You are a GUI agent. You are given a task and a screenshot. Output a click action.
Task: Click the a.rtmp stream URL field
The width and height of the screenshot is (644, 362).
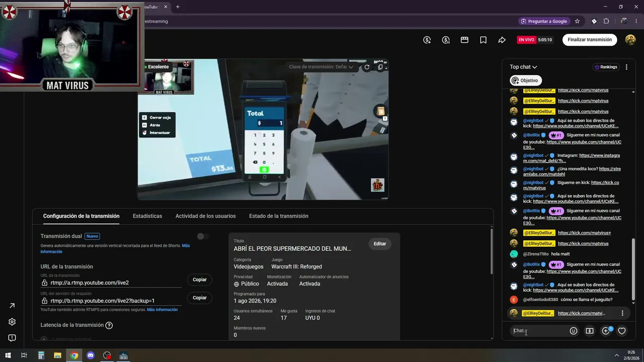[x=111, y=283]
